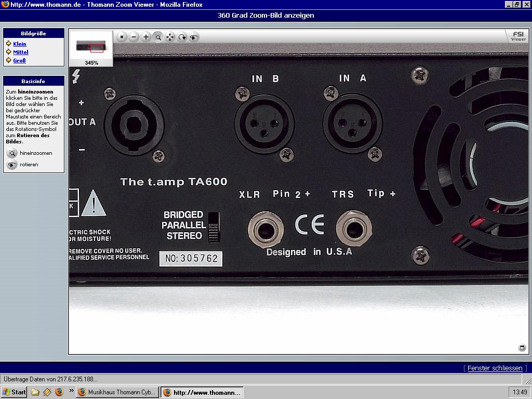Click the reset view (square) button in the viewer toolbar

tap(122, 37)
